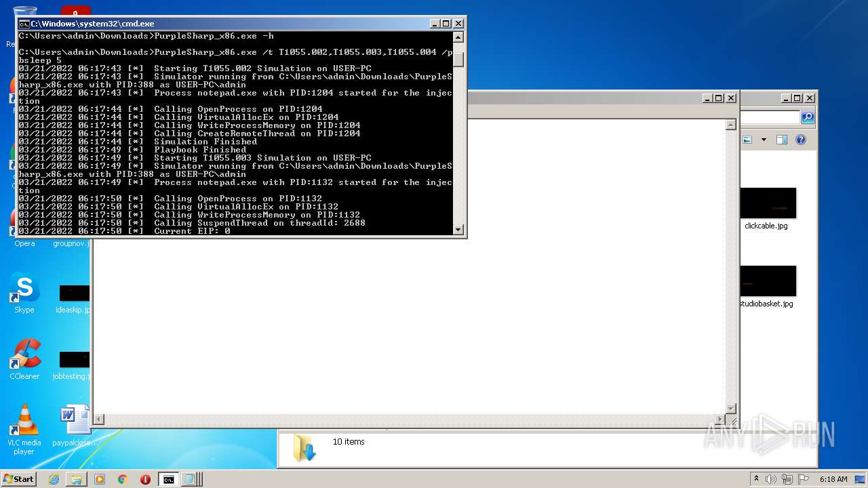Toggle the Explorer preview pane icon
The height and width of the screenshot is (488, 868).
click(x=781, y=140)
